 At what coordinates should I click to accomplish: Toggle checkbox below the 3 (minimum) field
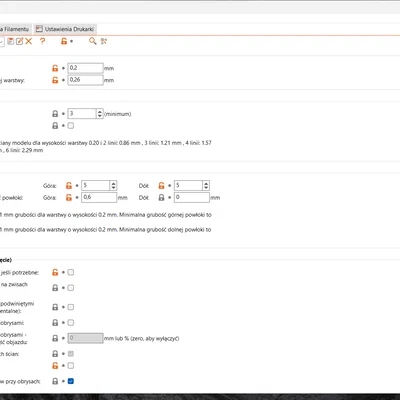tap(71, 126)
